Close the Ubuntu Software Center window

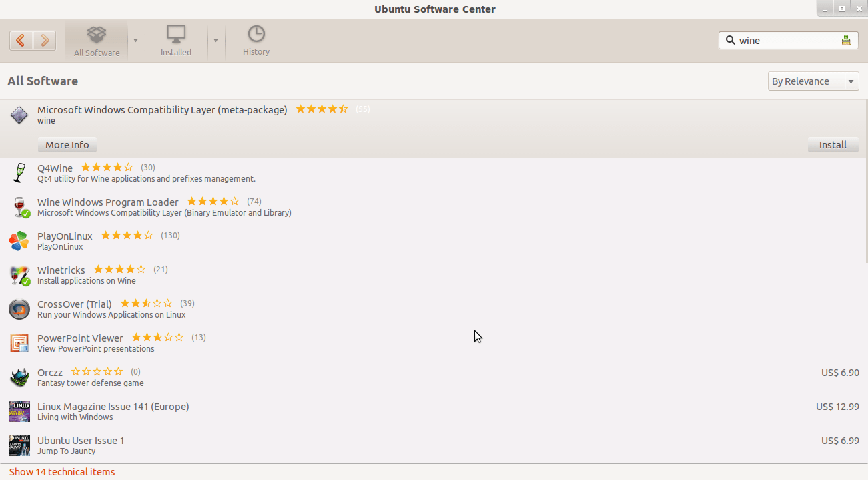[x=858, y=8]
